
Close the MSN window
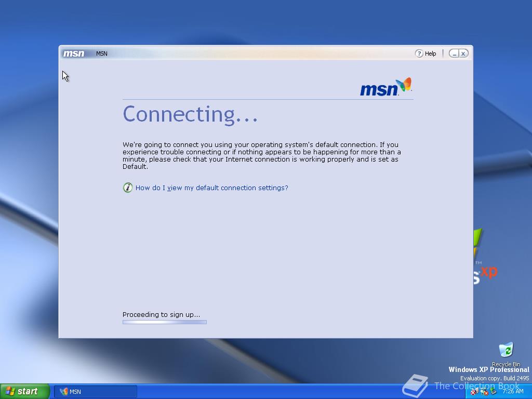(463, 54)
